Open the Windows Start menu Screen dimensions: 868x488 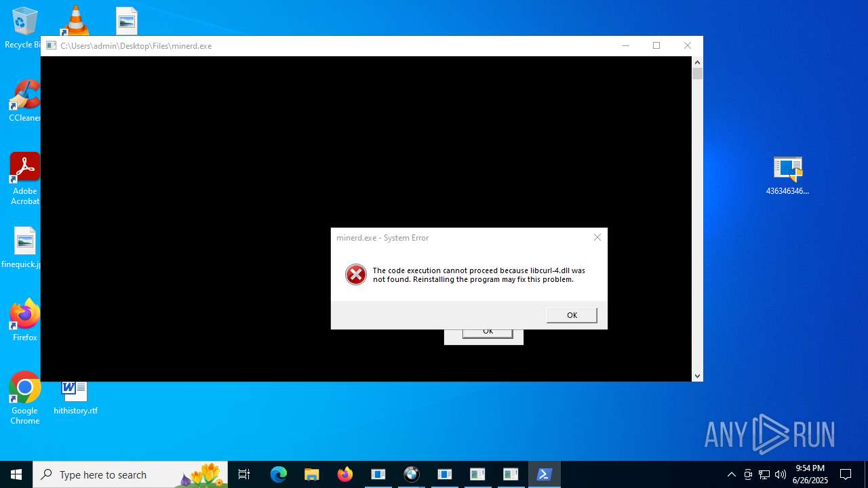coord(16,474)
